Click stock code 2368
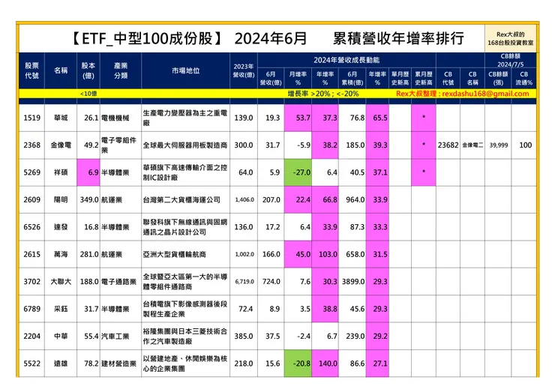 (31, 145)
